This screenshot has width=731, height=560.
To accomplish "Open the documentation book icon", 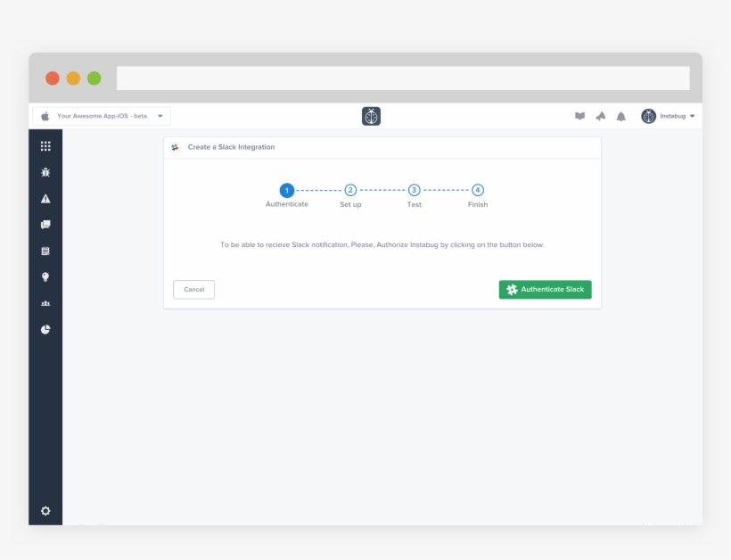I will coord(580,116).
